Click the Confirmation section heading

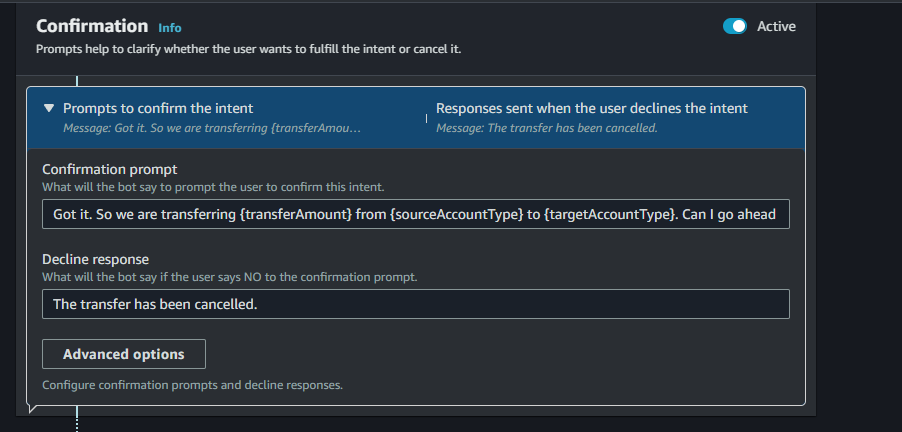[x=92, y=26]
